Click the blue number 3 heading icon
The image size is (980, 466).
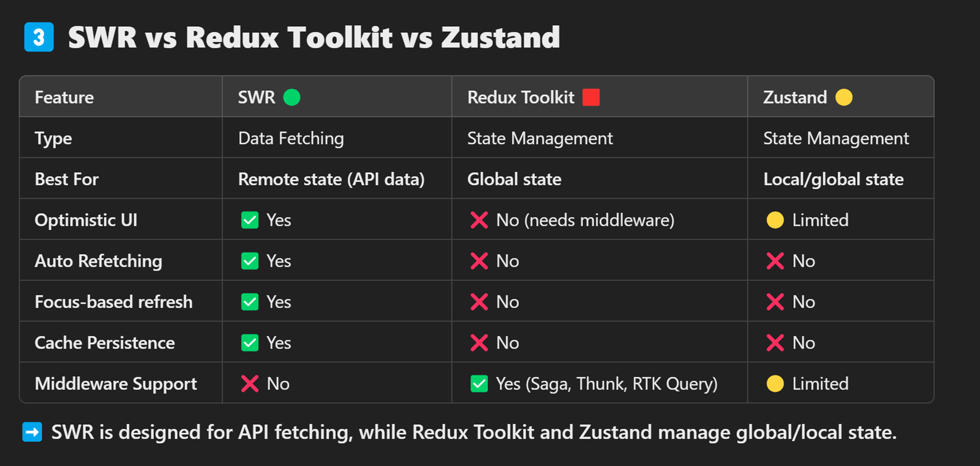[39, 37]
